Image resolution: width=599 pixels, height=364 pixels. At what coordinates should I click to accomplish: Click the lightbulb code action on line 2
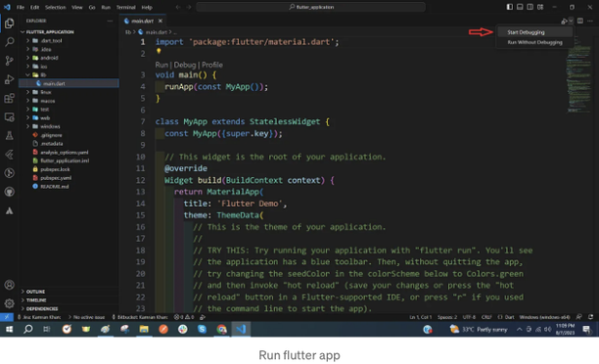159,51
